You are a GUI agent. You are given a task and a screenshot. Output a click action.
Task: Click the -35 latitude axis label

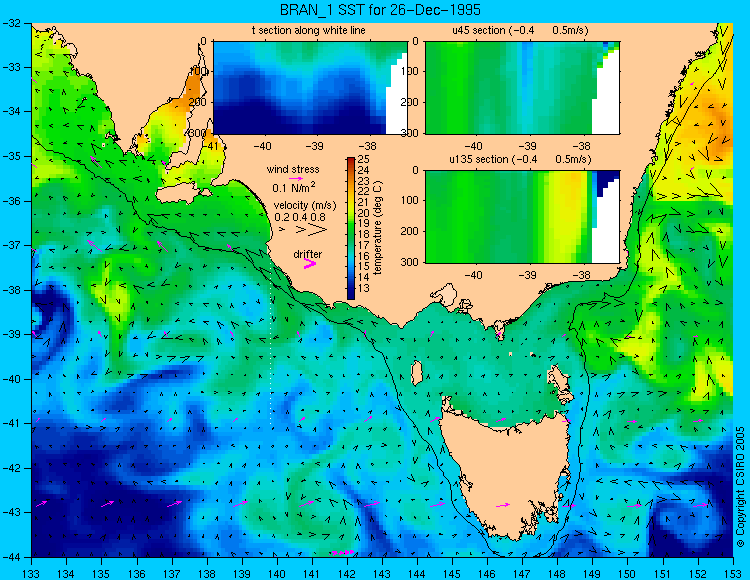coord(12,156)
